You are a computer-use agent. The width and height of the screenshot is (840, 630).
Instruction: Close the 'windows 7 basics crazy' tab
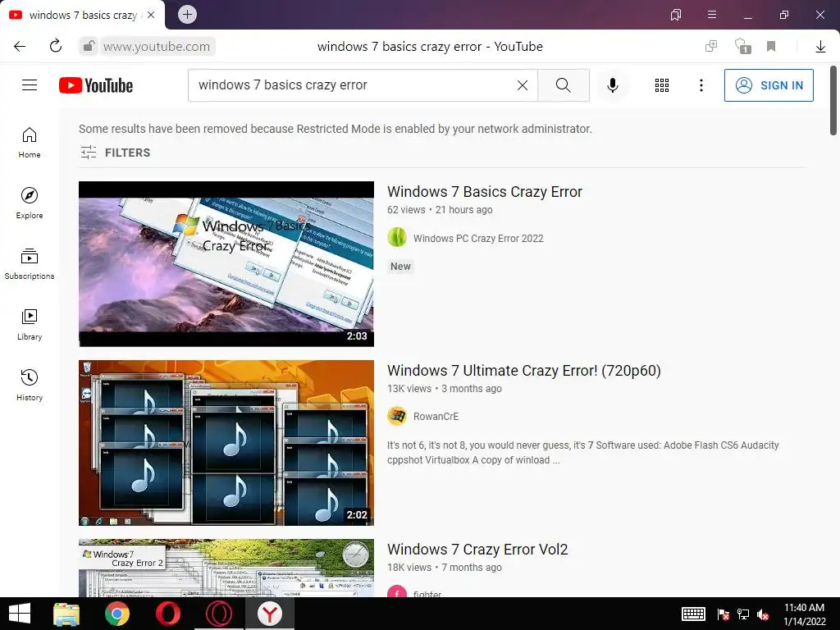[151, 15]
